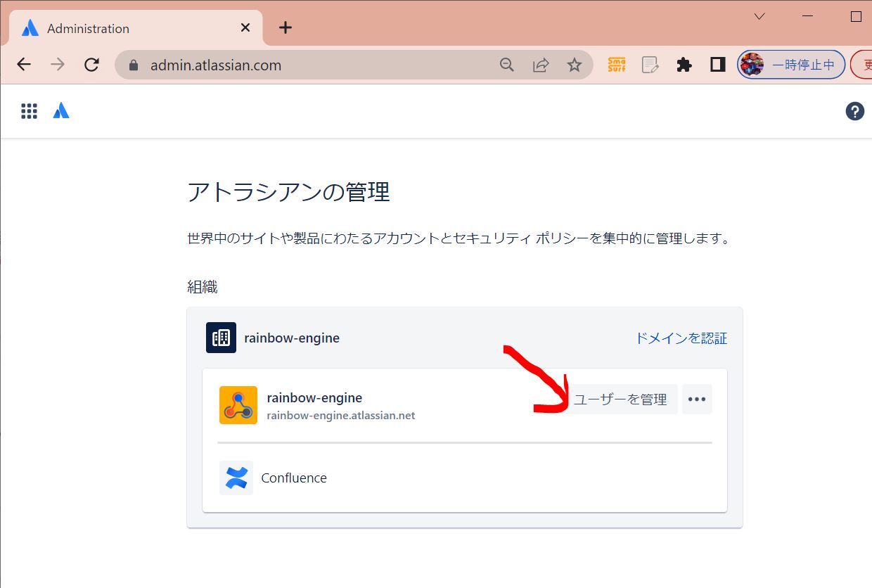872x588 pixels.
Task: Open the app switcher grid icon
Action: (x=29, y=111)
